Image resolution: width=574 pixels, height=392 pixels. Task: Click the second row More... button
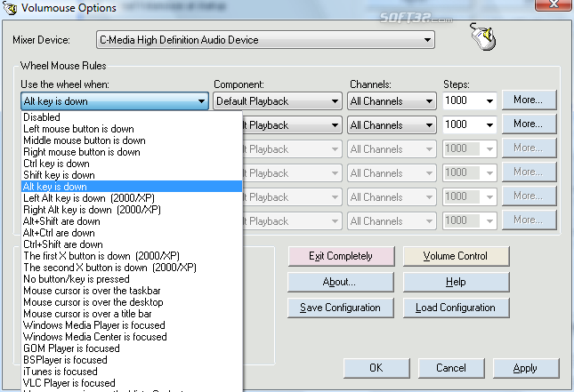[x=529, y=124]
